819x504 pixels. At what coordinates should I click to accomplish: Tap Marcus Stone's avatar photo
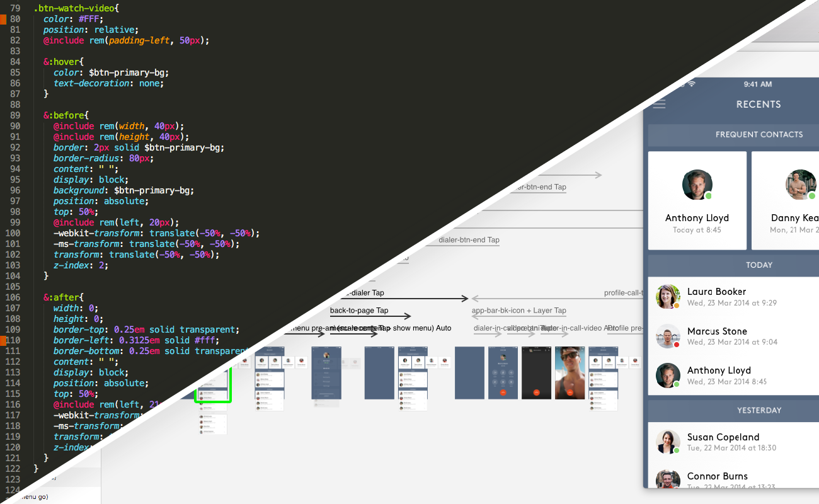coord(668,336)
